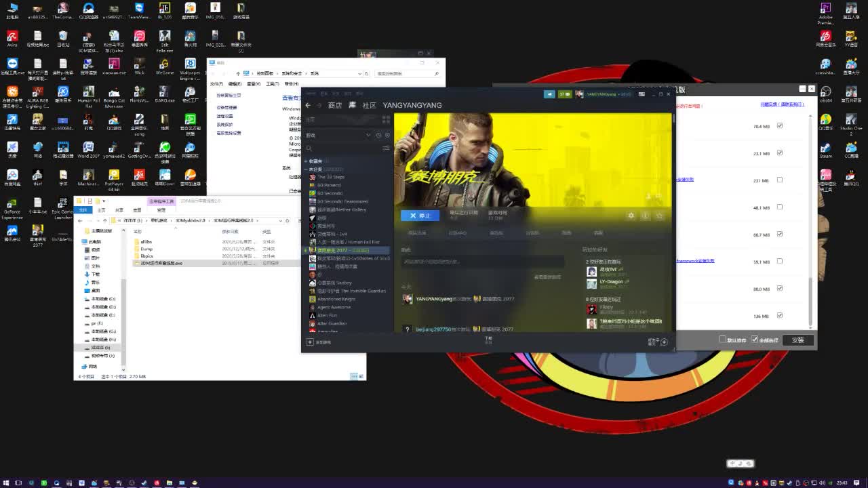
Task: Click the System window search box
Action: click(x=406, y=73)
